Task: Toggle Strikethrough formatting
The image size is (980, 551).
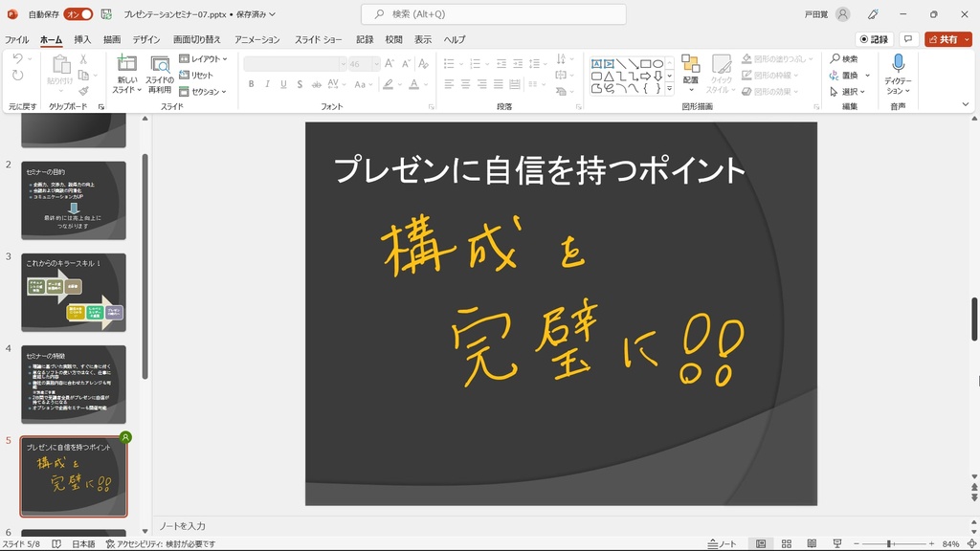Action: [x=316, y=84]
